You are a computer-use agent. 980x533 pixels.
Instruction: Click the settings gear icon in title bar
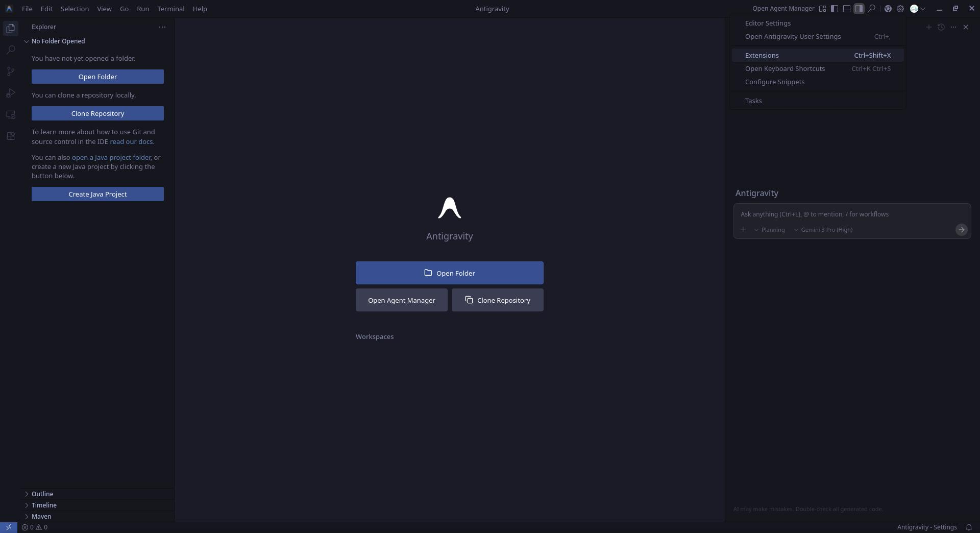tap(900, 9)
